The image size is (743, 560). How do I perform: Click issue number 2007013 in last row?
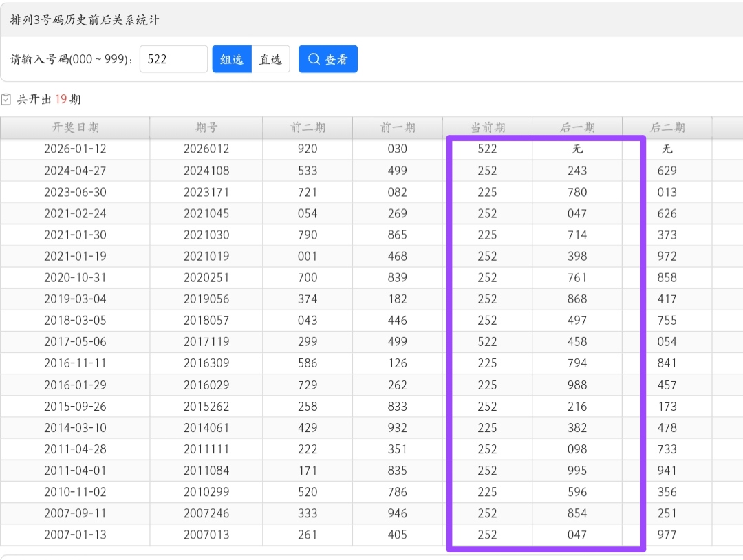click(x=206, y=535)
